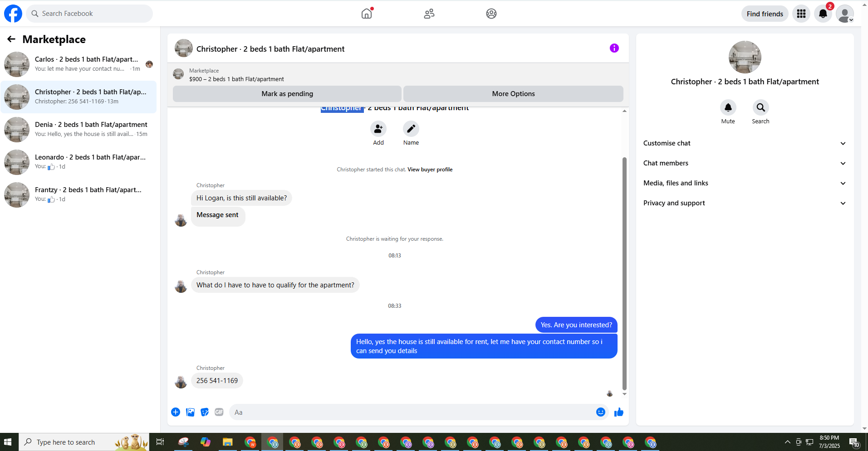The width and height of the screenshot is (868, 451).
Task: Open the emoji picker
Action: pyautogui.click(x=601, y=412)
